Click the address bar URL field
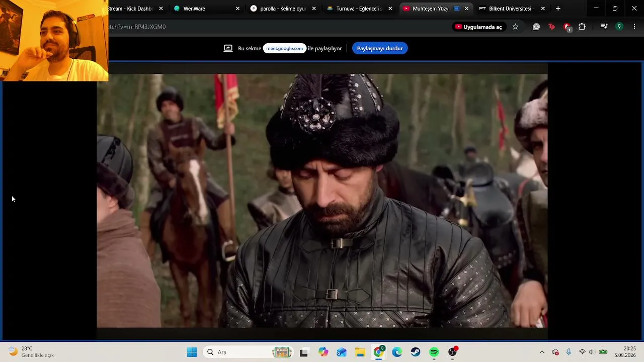644x362 pixels. [277, 27]
